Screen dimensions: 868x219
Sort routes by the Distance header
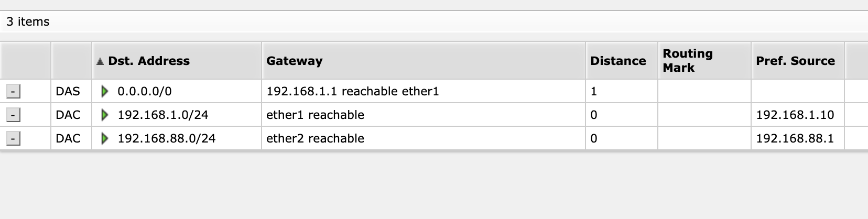[x=617, y=61]
